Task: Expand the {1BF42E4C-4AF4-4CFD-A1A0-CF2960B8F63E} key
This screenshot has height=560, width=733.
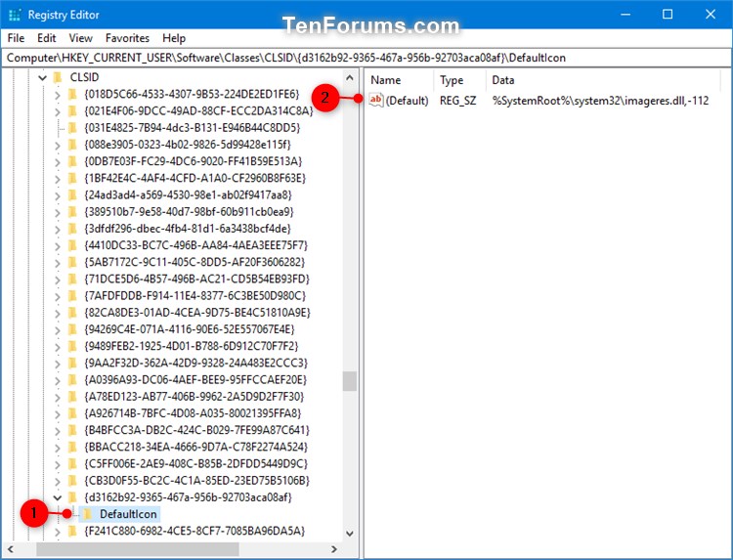Action: tap(58, 179)
